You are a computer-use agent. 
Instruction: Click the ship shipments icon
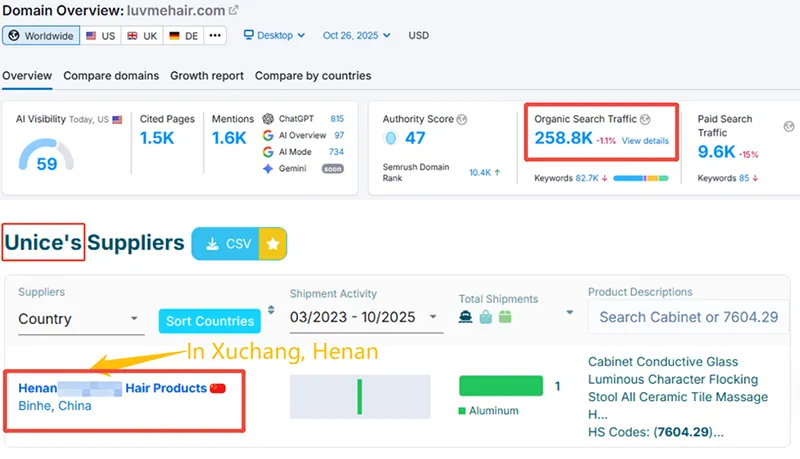tap(467, 316)
